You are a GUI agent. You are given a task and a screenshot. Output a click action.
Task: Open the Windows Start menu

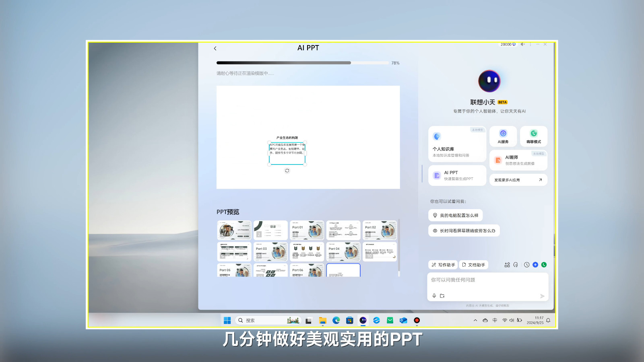click(227, 320)
